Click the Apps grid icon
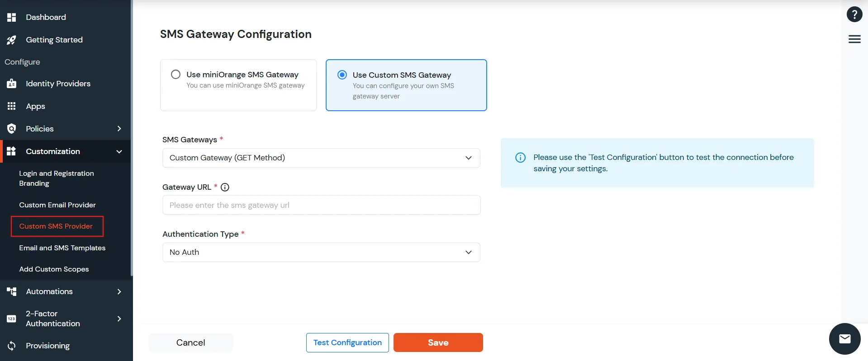 click(x=12, y=106)
